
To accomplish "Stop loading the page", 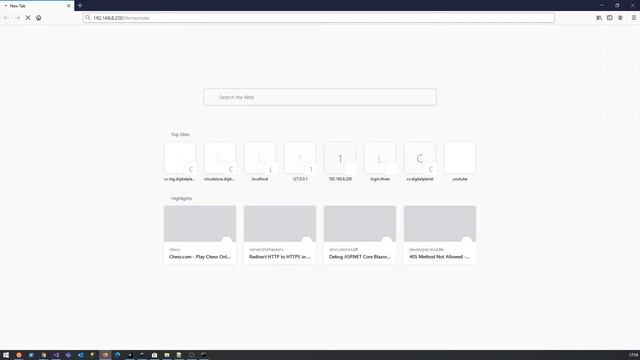I will pyautogui.click(x=28, y=18).
